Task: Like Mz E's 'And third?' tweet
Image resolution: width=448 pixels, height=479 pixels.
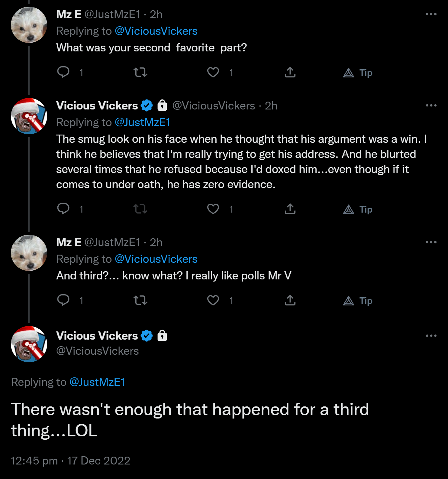Action: (213, 300)
